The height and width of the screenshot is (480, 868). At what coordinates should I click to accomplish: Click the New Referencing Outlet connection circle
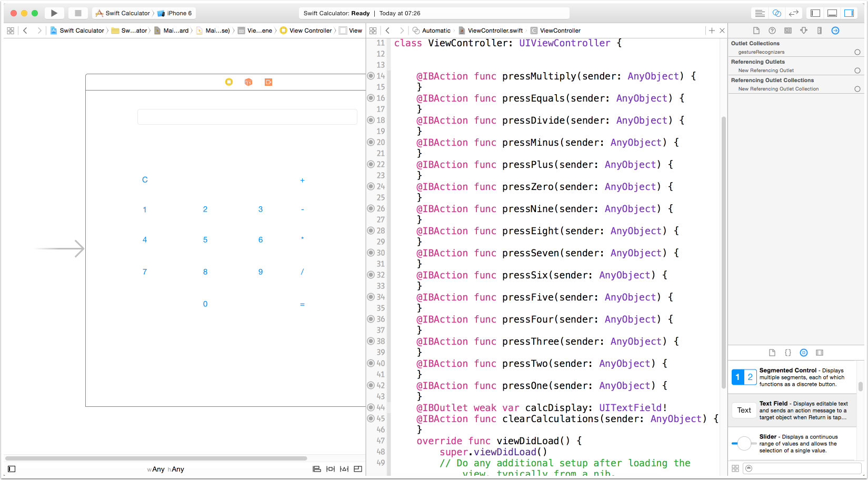pos(857,71)
